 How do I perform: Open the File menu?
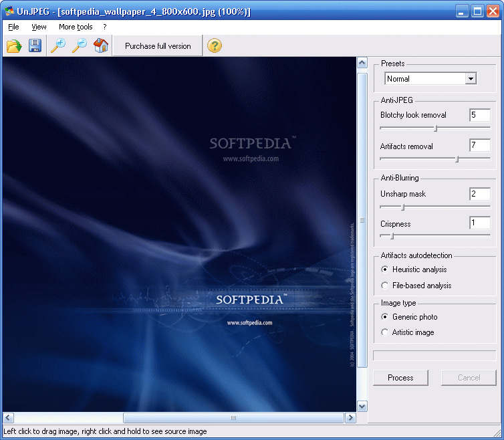coord(13,27)
